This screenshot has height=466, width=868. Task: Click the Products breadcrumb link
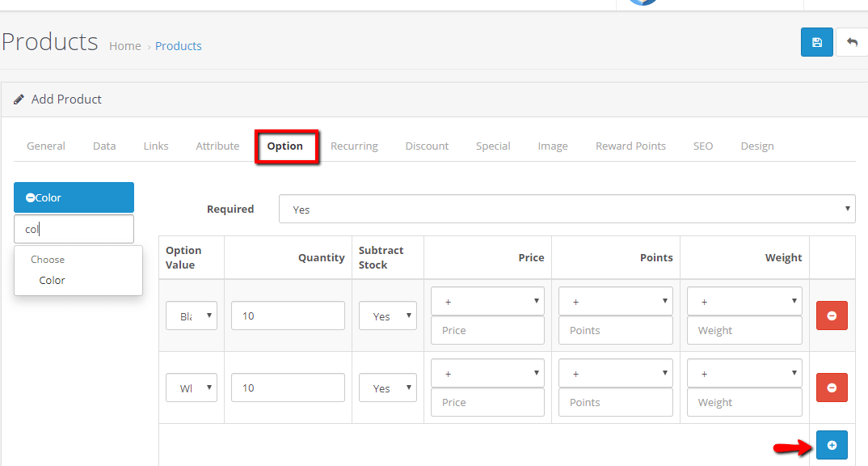[x=178, y=45]
